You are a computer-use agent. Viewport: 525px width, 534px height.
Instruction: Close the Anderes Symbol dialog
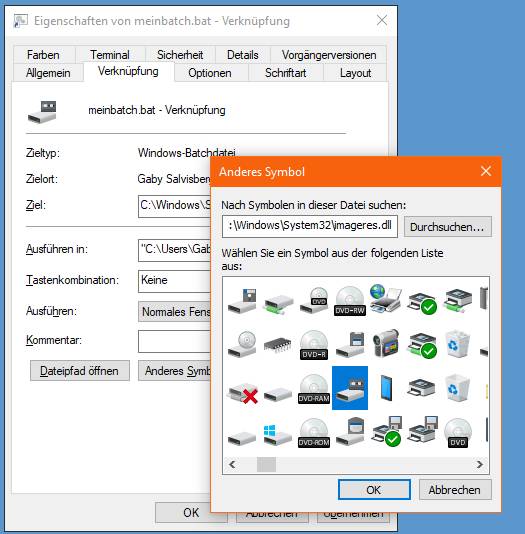click(x=486, y=171)
